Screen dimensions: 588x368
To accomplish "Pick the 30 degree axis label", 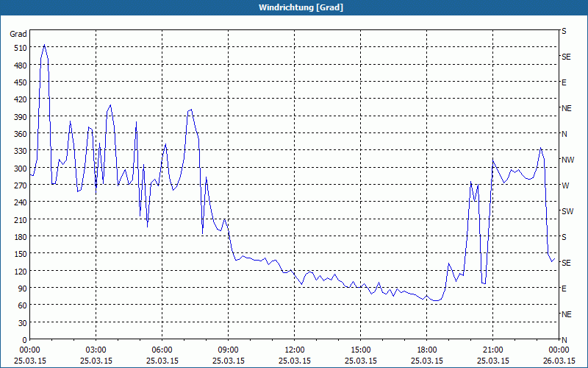I will tap(23, 322).
